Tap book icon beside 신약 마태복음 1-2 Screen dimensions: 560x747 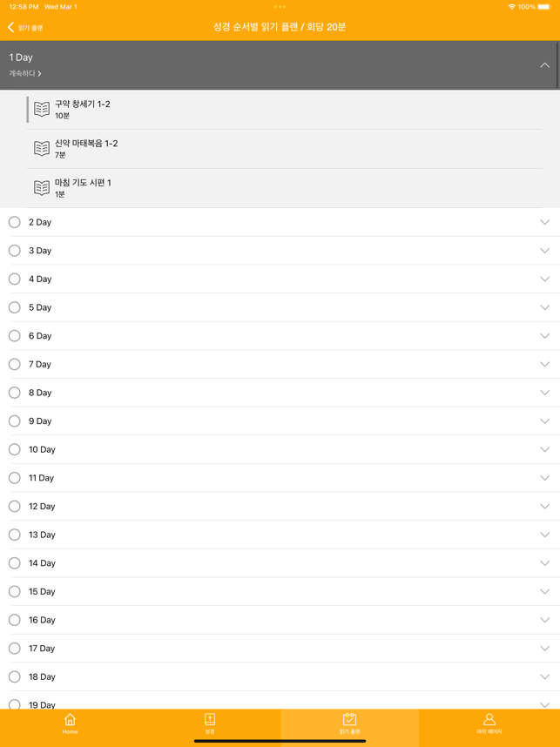[x=42, y=148]
